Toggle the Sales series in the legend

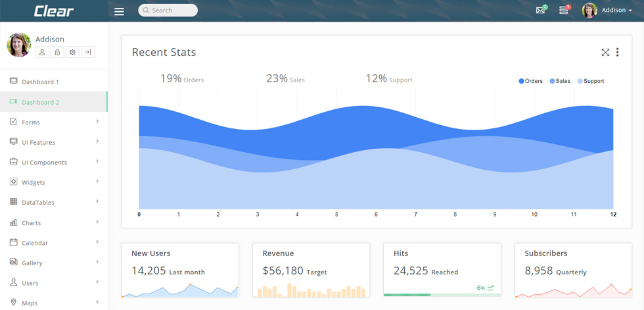click(560, 81)
